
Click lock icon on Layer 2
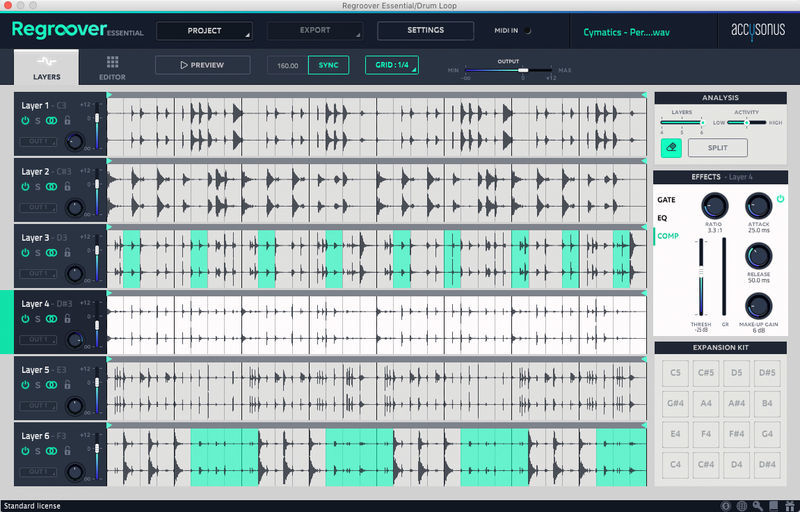tap(67, 186)
